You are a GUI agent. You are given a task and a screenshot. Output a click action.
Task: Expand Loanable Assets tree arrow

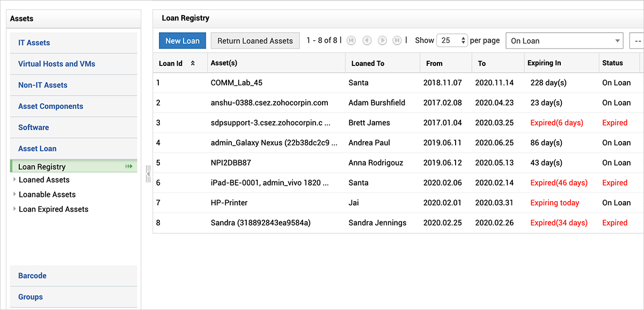click(14, 194)
